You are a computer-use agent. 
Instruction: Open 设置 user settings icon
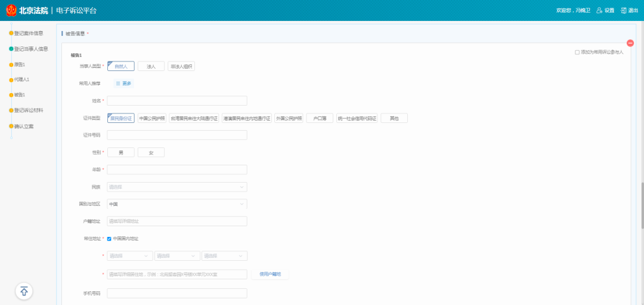coord(599,10)
